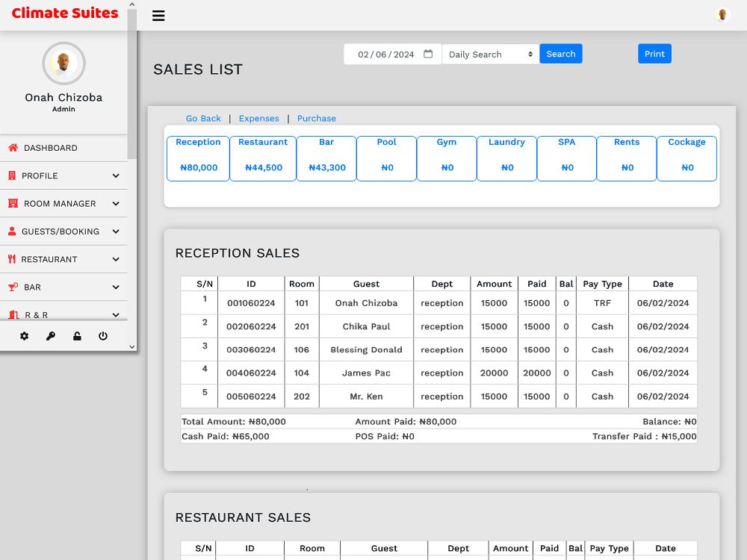
Task: Expand the Profile menu chevron
Action: pos(116,175)
